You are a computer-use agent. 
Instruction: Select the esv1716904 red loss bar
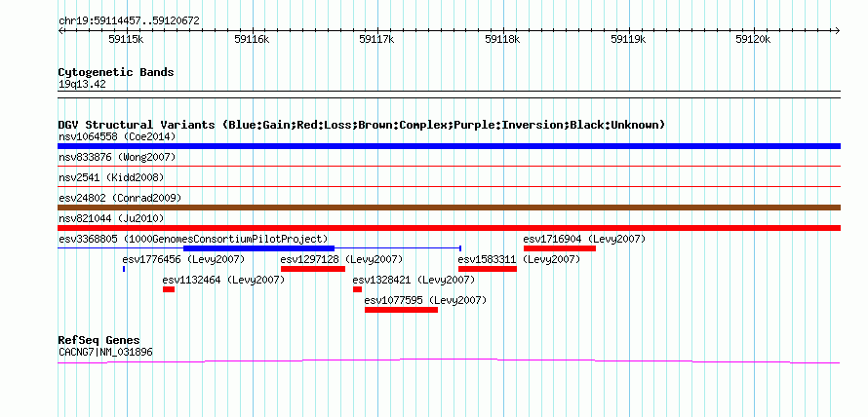tap(560, 248)
